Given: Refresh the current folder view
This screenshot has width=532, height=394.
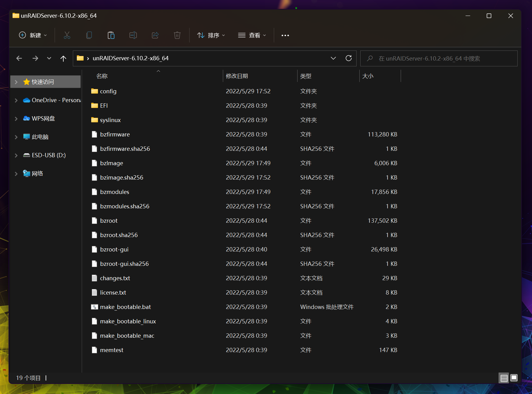Looking at the screenshot, I should click(348, 58).
